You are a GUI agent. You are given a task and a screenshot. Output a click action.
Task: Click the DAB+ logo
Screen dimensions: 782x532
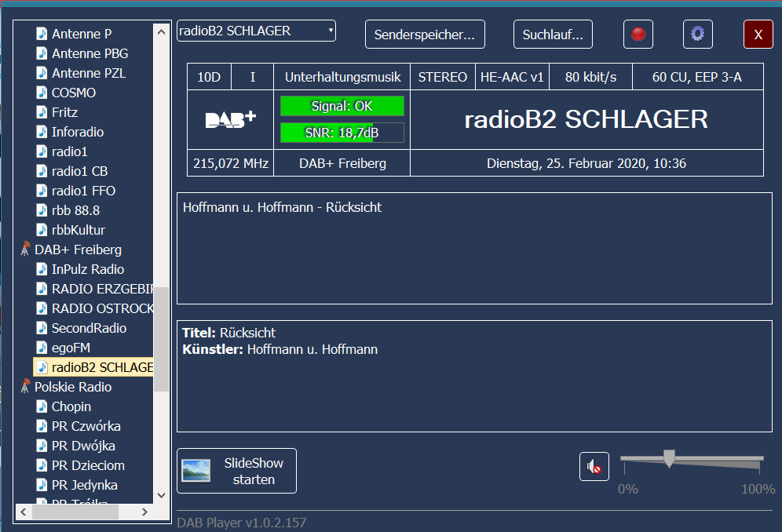tap(230, 119)
